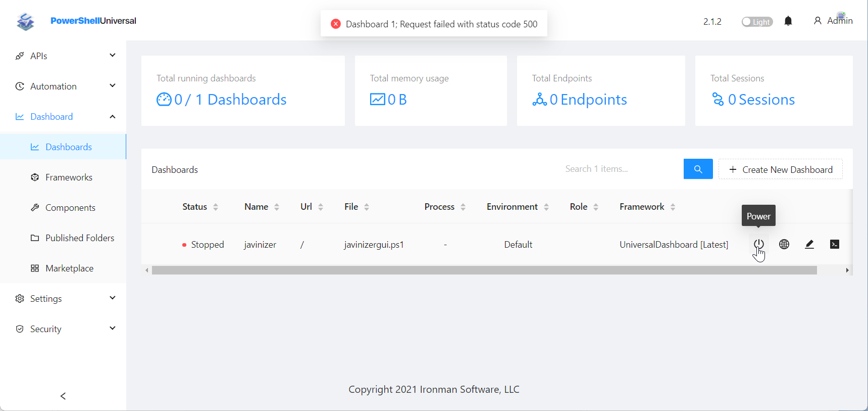The width and height of the screenshot is (868, 411).
Task: Toggle the Light theme switch
Action: tap(757, 22)
